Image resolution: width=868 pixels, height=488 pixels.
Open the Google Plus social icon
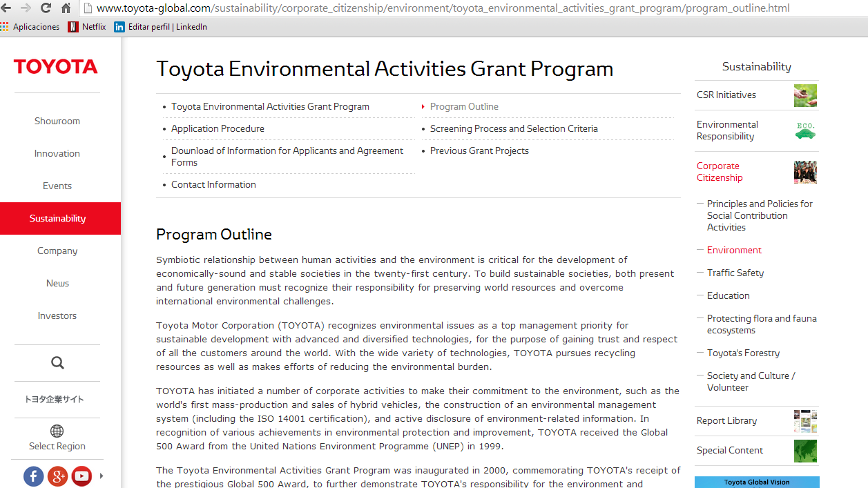(58, 476)
